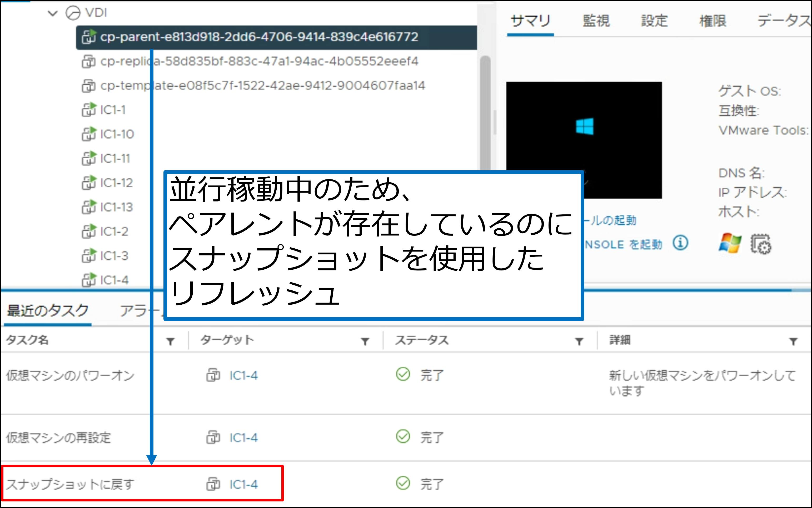Click VM icon in パワーオン task row
This screenshot has width=812, height=508.
click(213, 375)
